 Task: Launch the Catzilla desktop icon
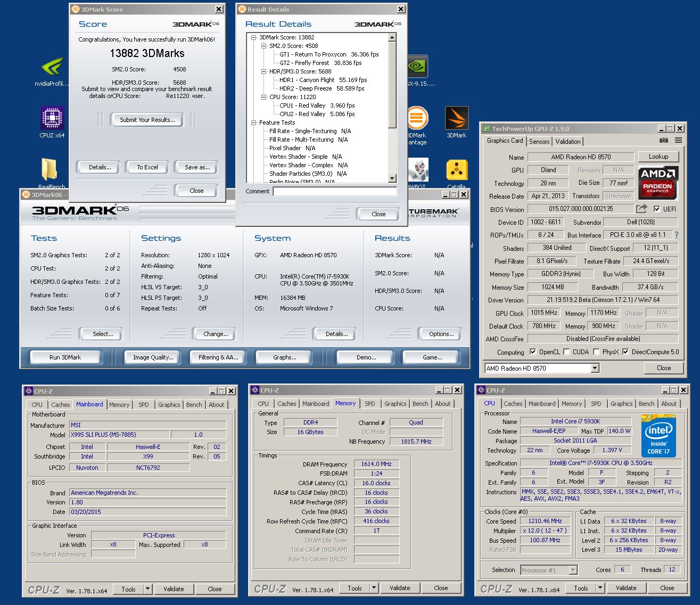pos(456,174)
